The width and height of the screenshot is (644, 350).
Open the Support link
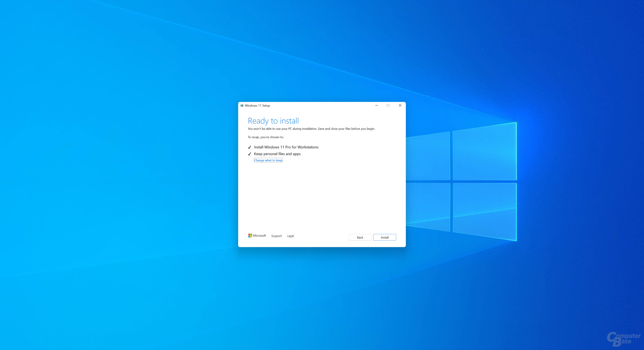coord(276,236)
